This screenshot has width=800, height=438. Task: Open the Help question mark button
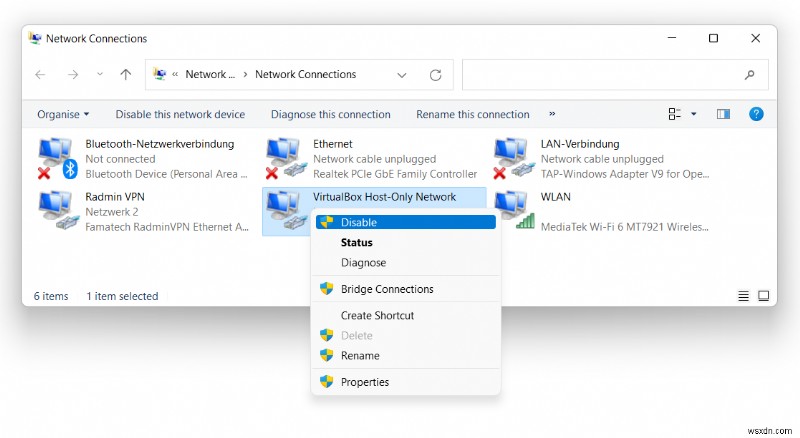[x=756, y=114]
